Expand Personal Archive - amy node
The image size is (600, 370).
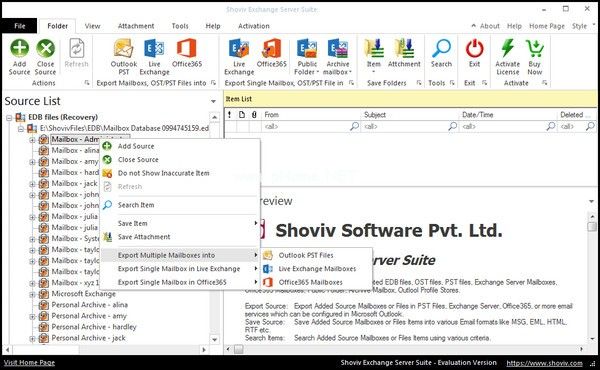pyautogui.click(x=33, y=316)
